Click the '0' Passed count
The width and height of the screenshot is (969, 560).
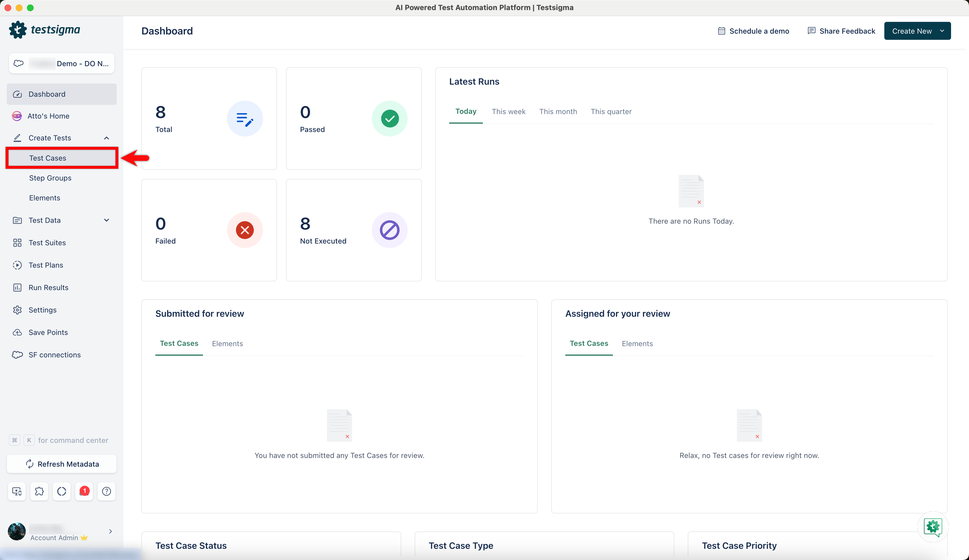(305, 112)
